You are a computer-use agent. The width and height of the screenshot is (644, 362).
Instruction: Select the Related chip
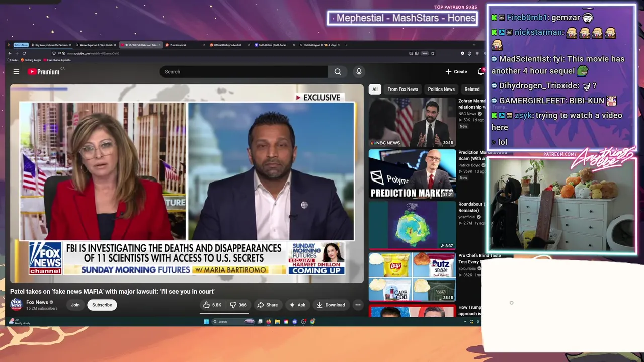[x=472, y=89]
